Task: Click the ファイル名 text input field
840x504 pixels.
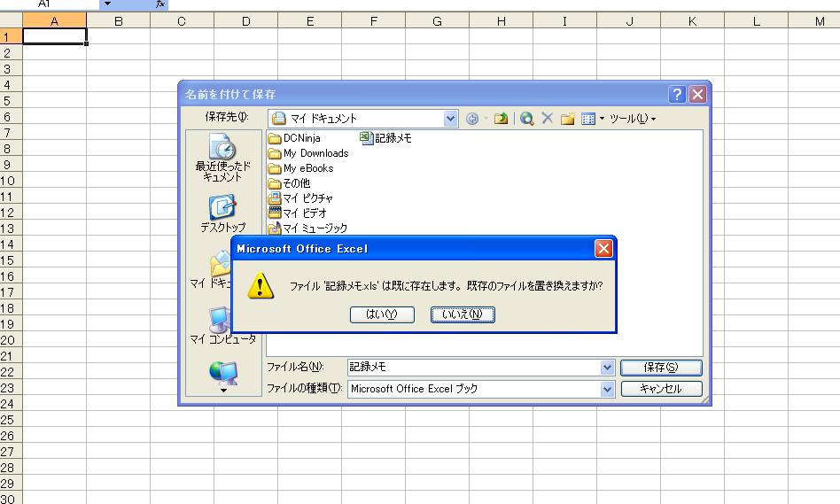Action: [x=472, y=368]
